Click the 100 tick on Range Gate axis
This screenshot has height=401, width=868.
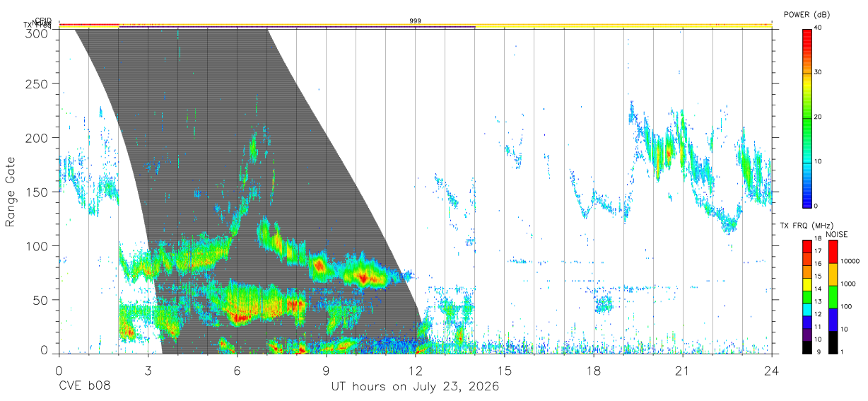[37, 245]
